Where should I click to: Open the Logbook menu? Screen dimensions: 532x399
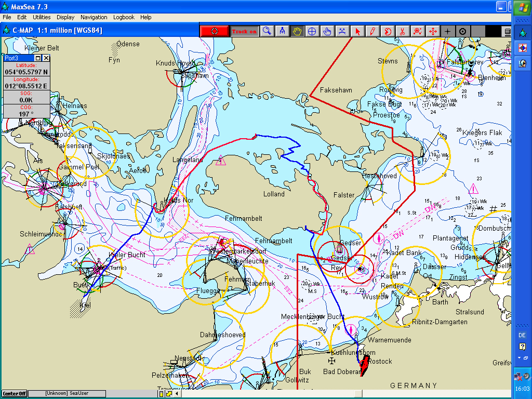pos(124,17)
